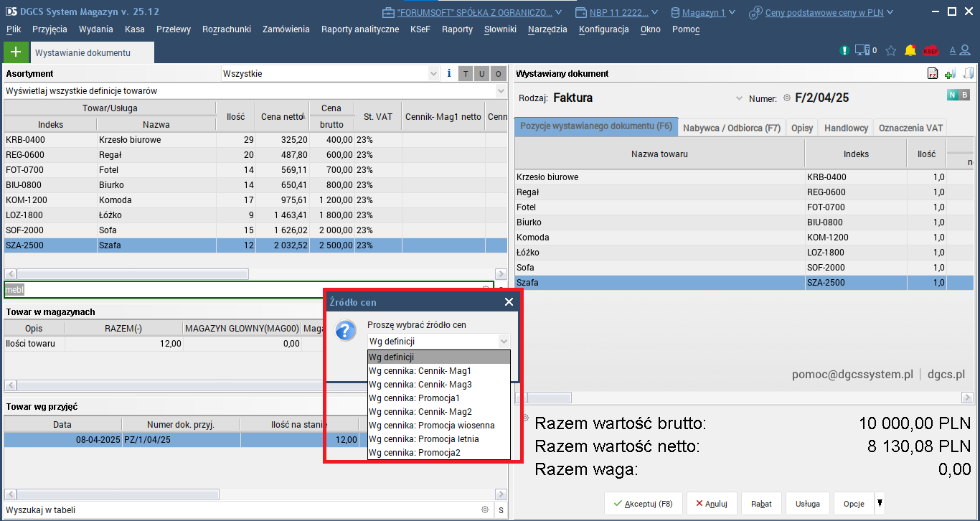Open the Opisy tab
This screenshot has width=980, height=521.
[802, 128]
